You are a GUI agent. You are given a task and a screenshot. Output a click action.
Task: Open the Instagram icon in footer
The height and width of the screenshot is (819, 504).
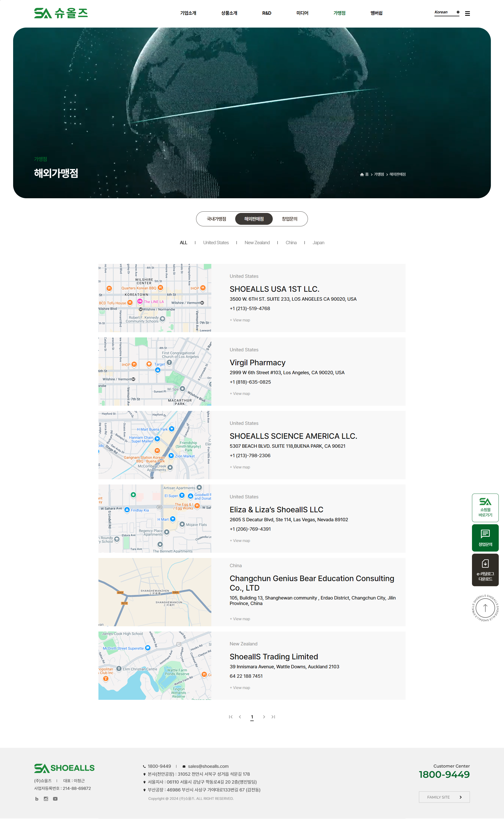point(46,799)
